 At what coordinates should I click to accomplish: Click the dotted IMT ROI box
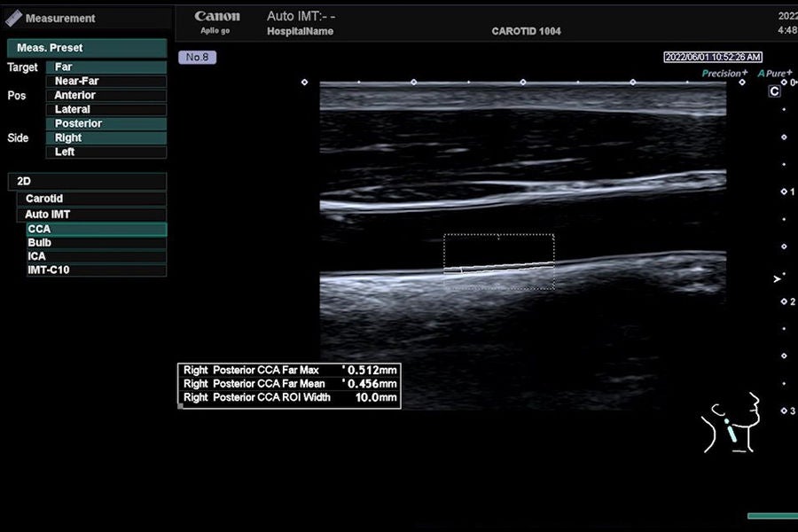[x=498, y=262]
